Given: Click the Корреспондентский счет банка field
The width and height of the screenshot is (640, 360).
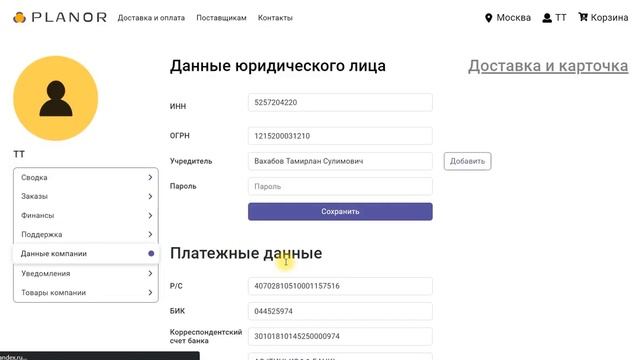Looking at the screenshot, I should [x=340, y=336].
